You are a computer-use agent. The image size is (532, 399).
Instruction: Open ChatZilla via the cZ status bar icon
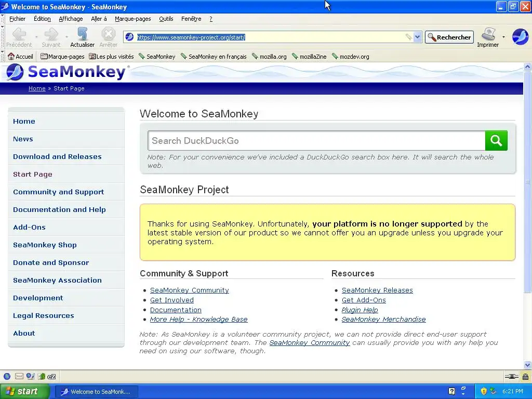pos(51,376)
